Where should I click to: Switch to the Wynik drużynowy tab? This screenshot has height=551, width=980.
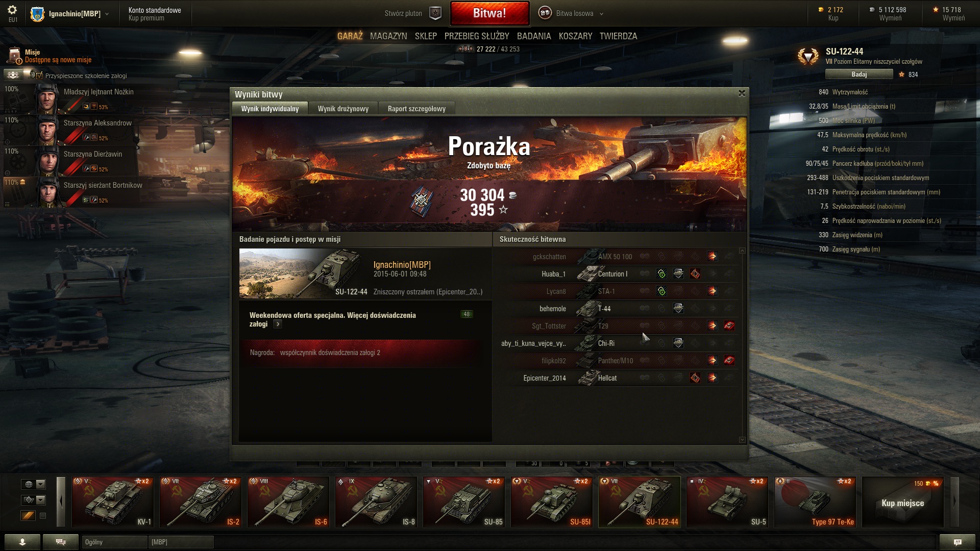pyautogui.click(x=343, y=109)
